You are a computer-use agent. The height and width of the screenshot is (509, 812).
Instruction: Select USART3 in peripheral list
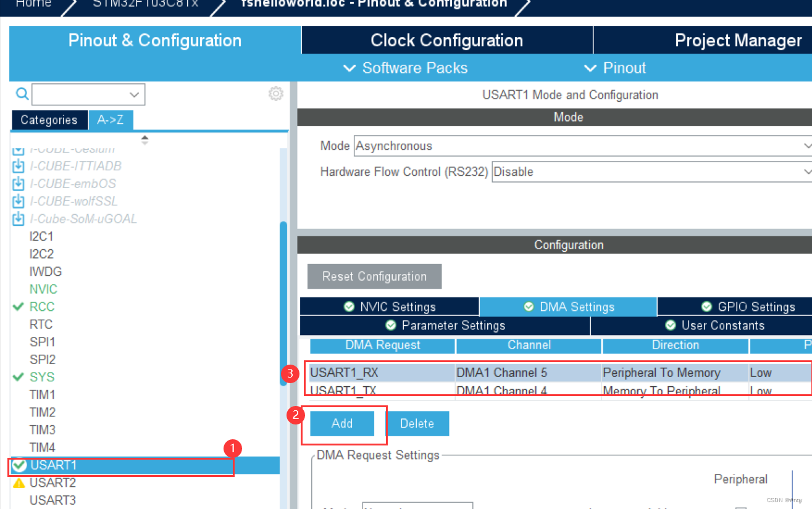point(52,500)
